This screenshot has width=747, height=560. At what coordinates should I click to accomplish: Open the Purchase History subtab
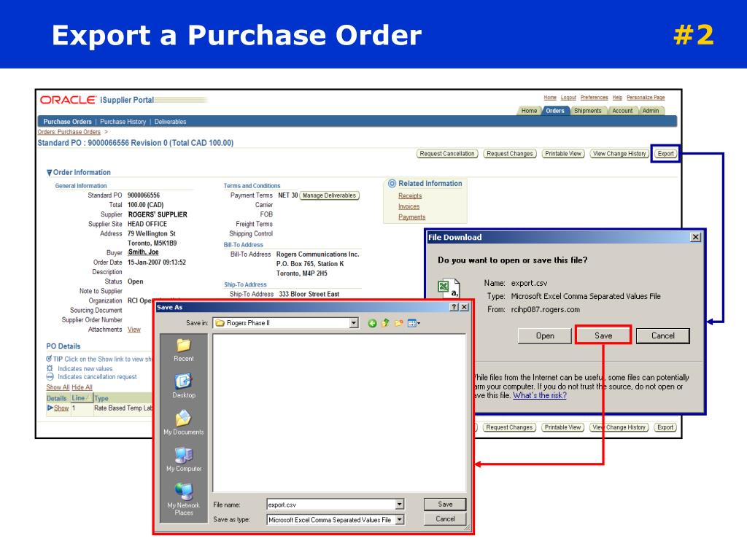123,122
